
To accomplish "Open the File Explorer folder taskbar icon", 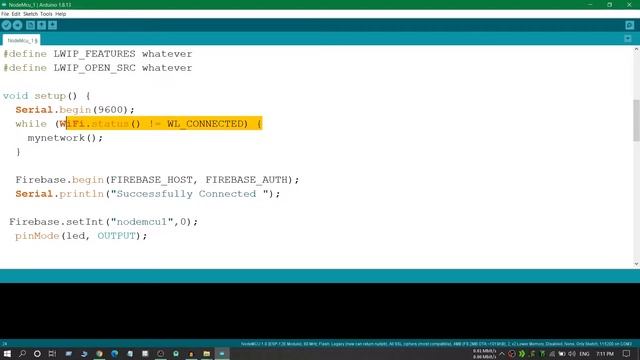I will pyautogui.click(x=207, y=353).
